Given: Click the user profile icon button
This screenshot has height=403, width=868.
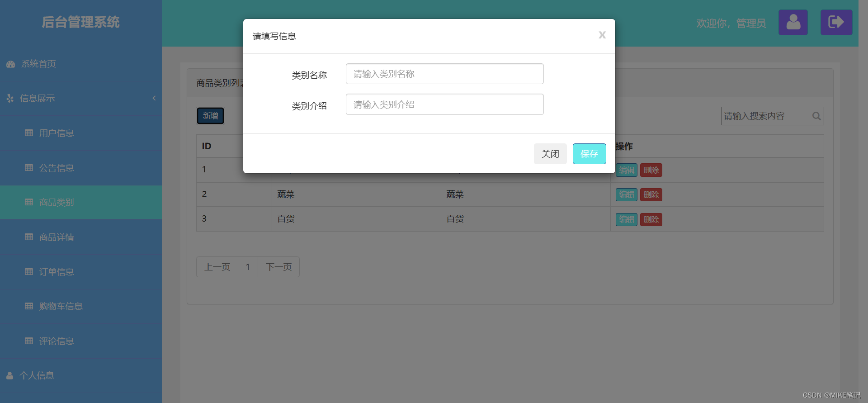Looking at the screenshot, I should coord(793,22).
